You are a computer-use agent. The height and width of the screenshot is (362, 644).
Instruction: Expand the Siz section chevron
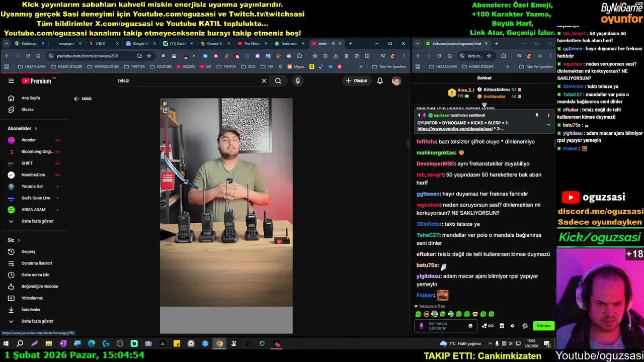pos(19,240)
